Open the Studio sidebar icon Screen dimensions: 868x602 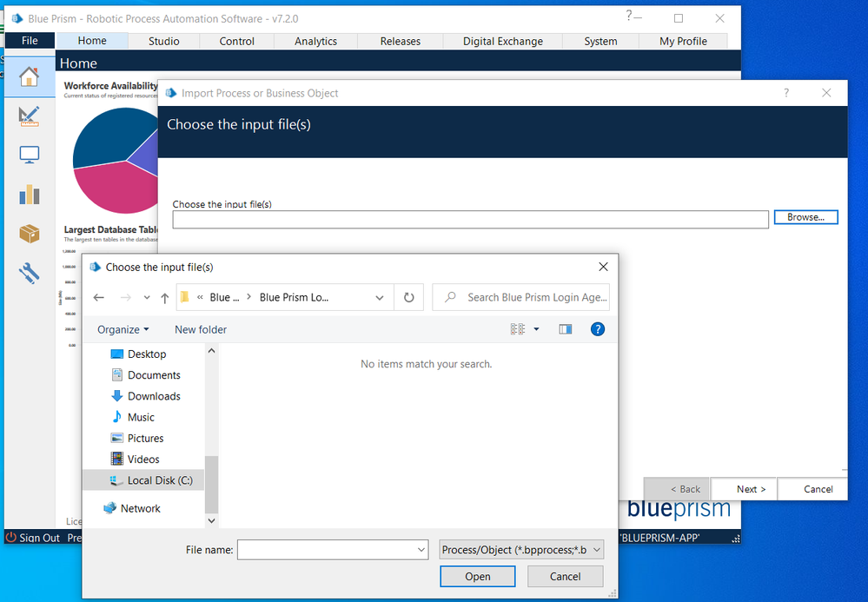point(29,116)
